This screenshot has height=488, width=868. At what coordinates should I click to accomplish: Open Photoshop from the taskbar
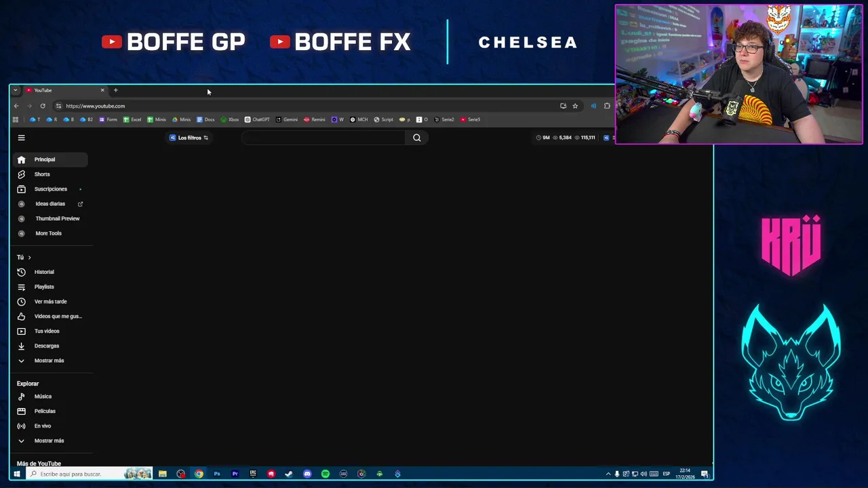[x=217, y=474]
